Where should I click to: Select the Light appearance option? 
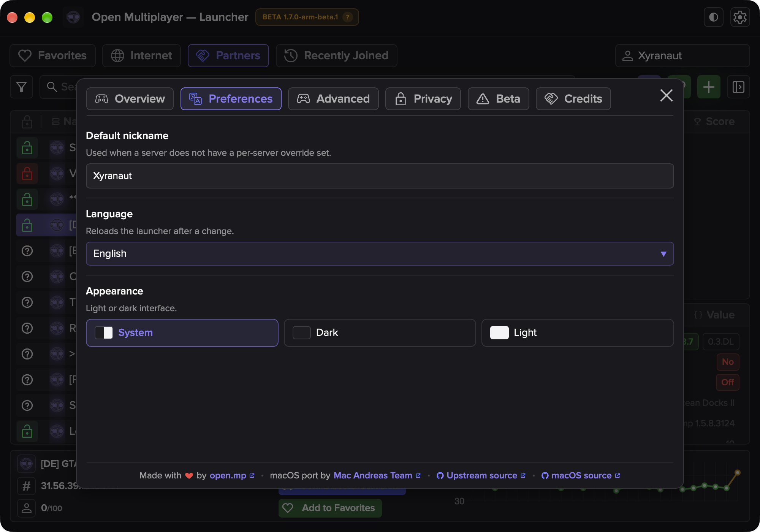pyautogui.click(x=578, y=333)
